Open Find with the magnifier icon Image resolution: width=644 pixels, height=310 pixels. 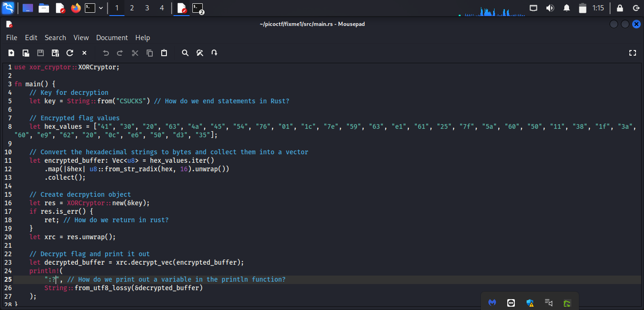click(x=185, y=53)
